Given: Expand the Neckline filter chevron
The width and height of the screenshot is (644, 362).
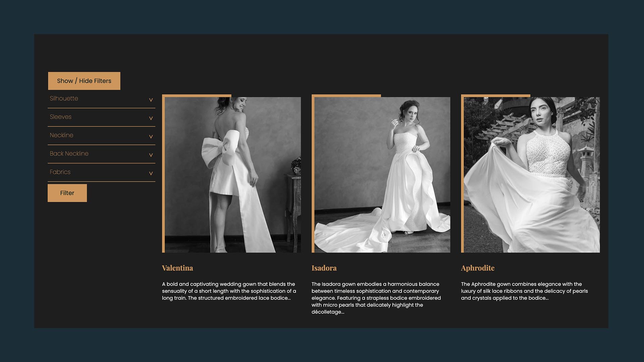Looking at the screenshot, I should coord(151,137).
